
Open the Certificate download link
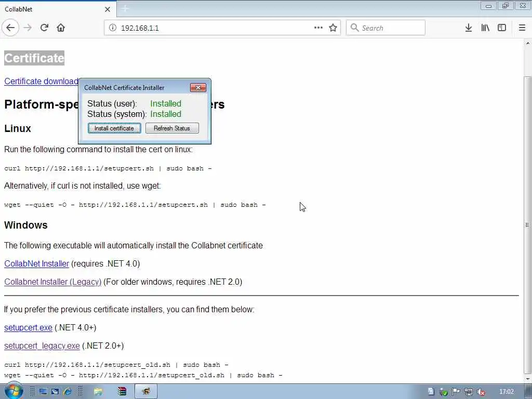click(x=41, y=82)
